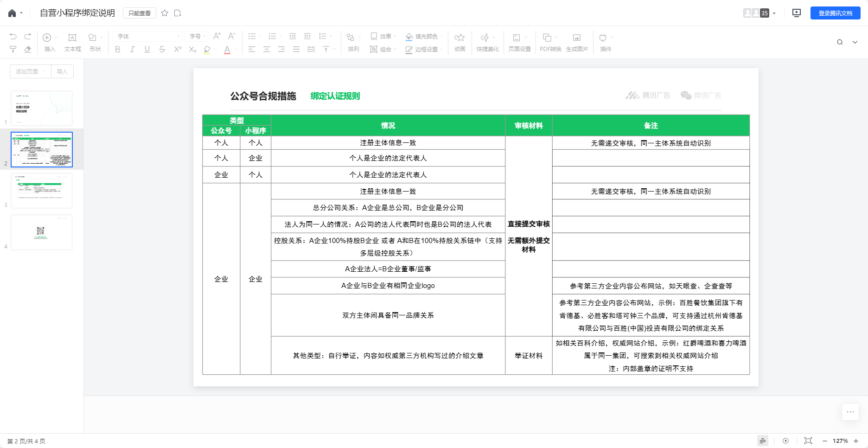Select slide 1 thumbnail
Screen dimensions: 868x448
coord(42,108)
